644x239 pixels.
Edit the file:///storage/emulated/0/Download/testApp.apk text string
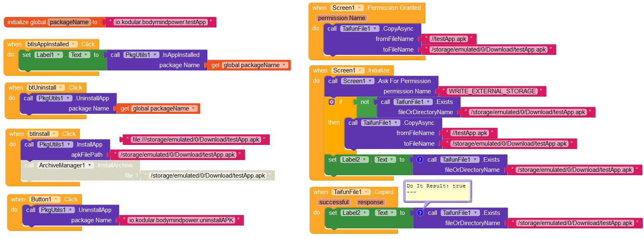click(196, 140)
